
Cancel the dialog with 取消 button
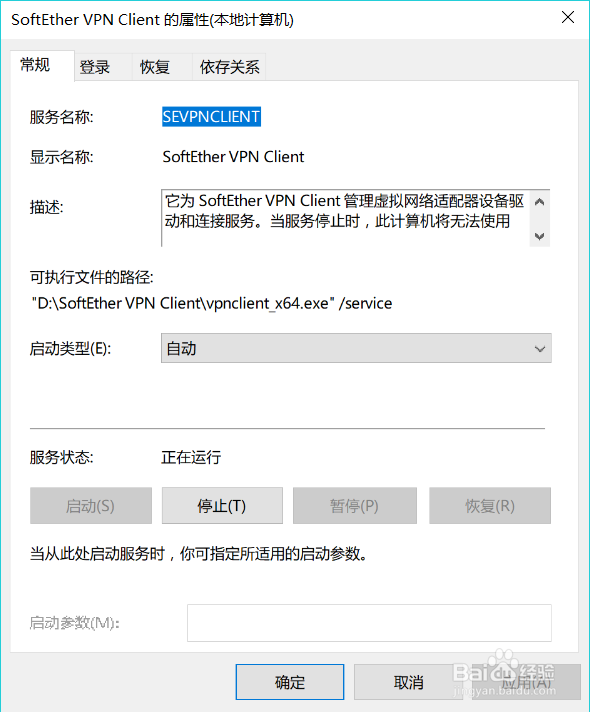tap(409, 682)
